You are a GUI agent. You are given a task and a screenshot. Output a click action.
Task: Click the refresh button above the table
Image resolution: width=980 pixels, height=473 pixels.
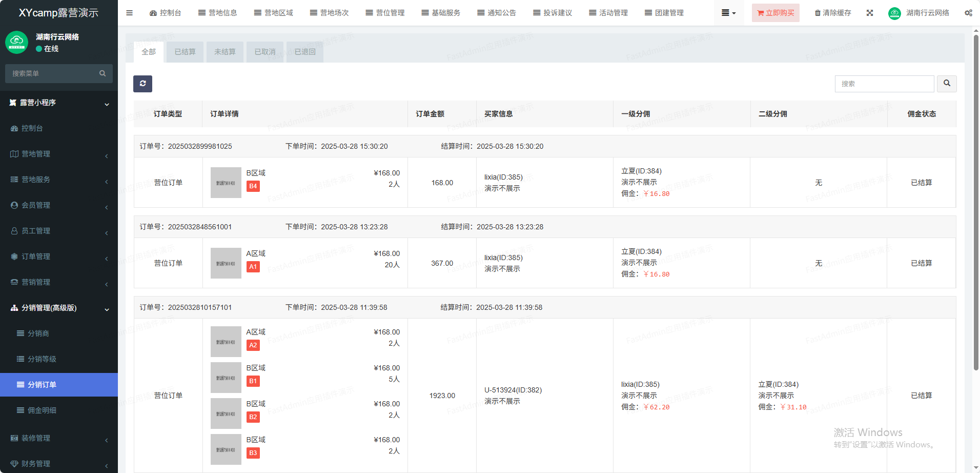[142, 84]
